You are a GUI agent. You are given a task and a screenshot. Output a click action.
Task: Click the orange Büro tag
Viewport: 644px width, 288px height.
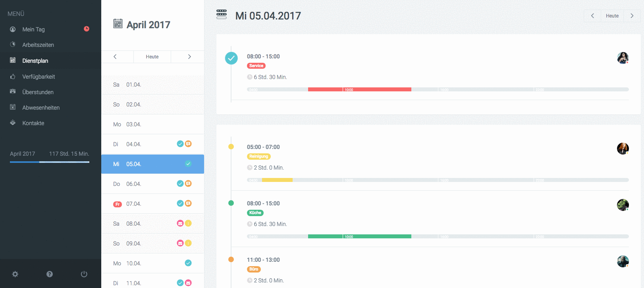pyautogui.click(x=254, y=269)
